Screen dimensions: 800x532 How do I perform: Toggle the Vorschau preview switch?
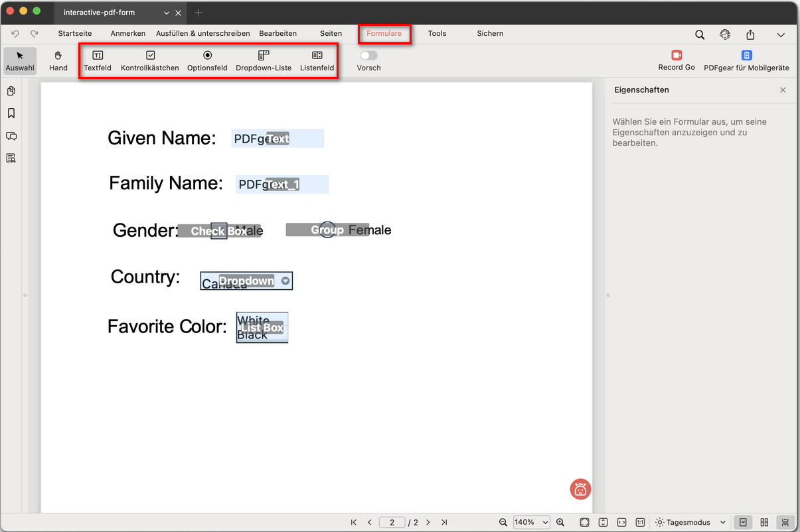point(368,56)
